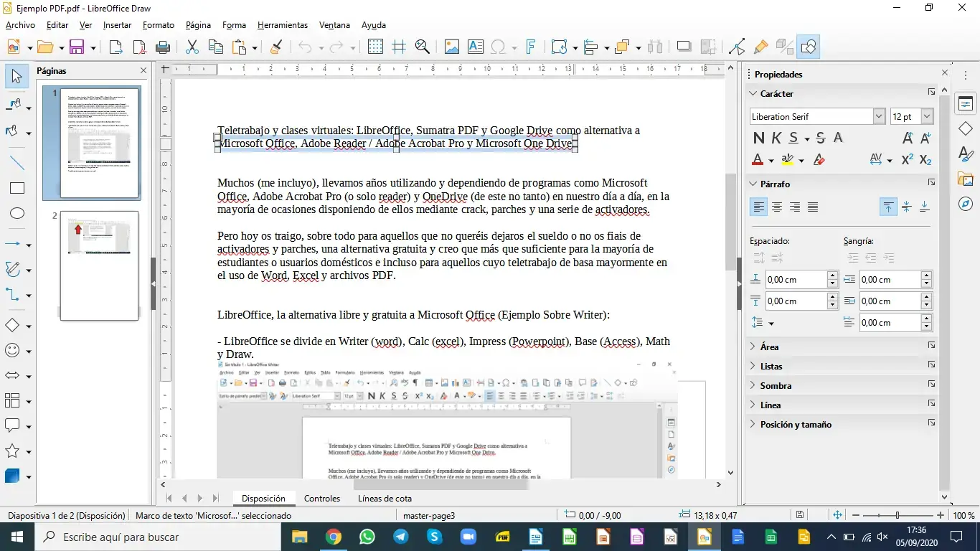
Task: Select center paragraph alignment
Action: tap(776, 207)
